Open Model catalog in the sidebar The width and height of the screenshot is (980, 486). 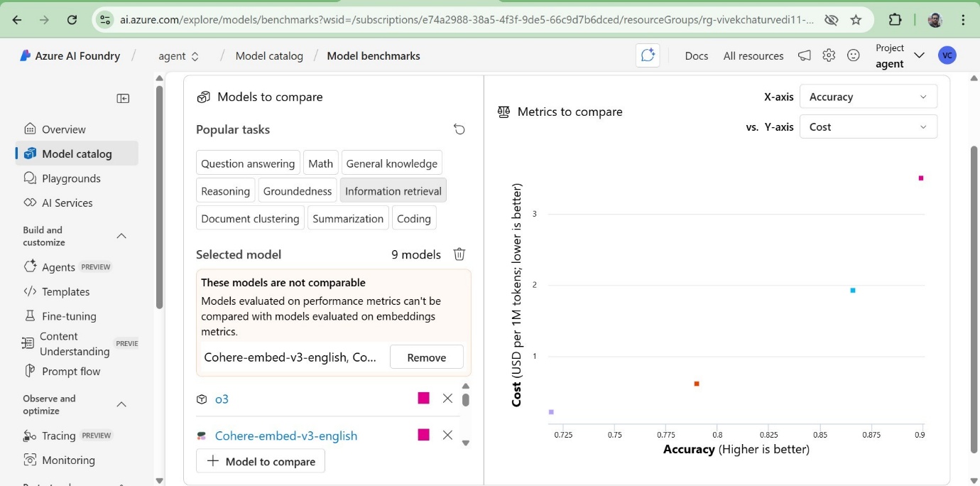pyautogui.click(x=77, y=153)
